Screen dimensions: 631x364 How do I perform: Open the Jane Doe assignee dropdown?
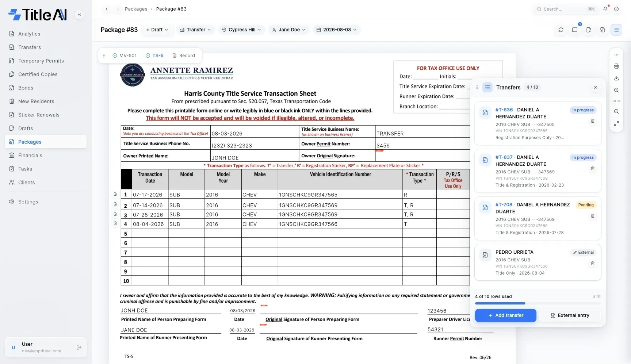pyautogui.click(x=288, y=30)
